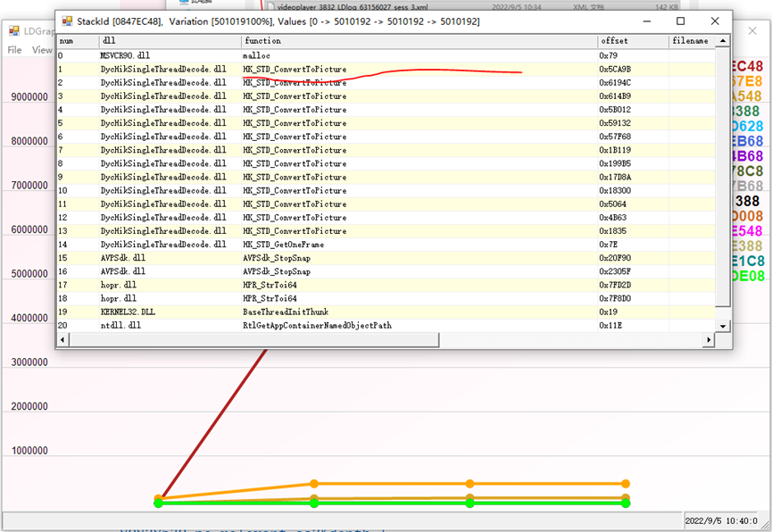Select row with offset 0x1B119
772x532 pixels.
point(386,150)
